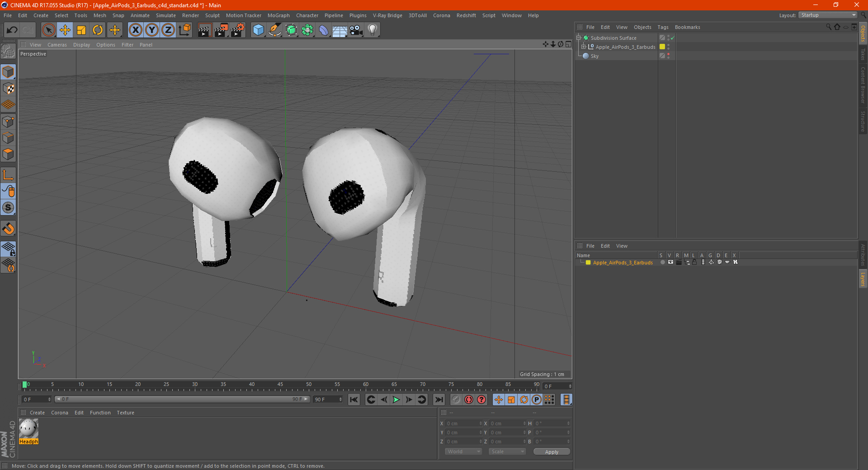868x470 pixels.
Task: Click the yellow layer color square
Action: [x=588, y=263]
